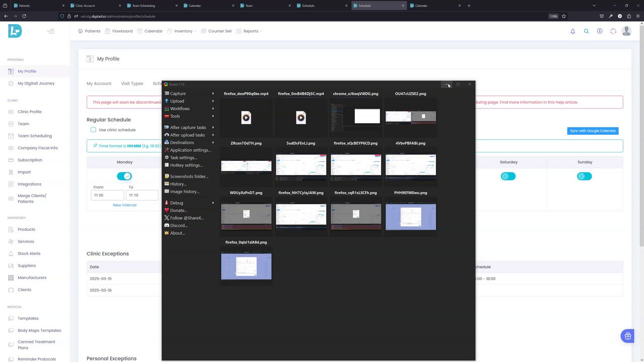Bookmark this page with the star

[x=563, y=16]
